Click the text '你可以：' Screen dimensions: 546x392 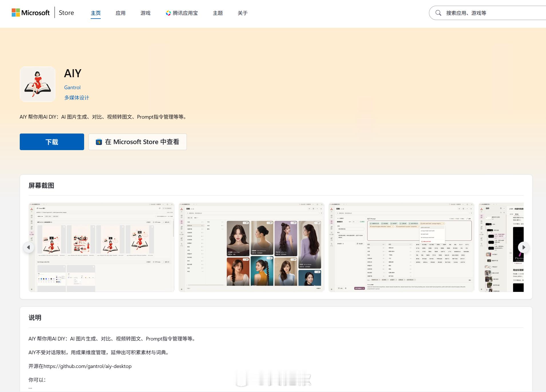click(37, 380)
